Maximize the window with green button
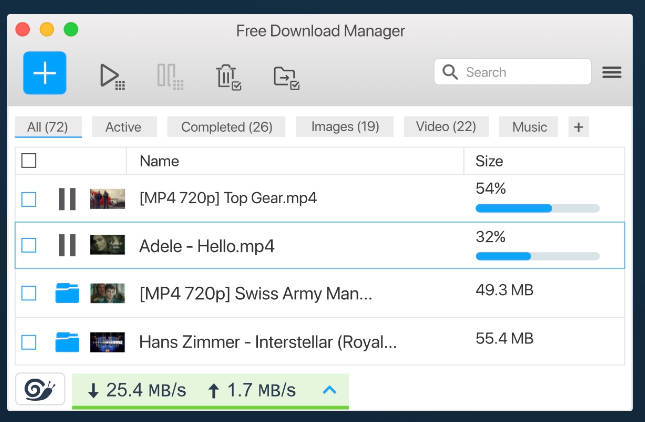Viewport: 645px width, 422px height. click(71, 30)
